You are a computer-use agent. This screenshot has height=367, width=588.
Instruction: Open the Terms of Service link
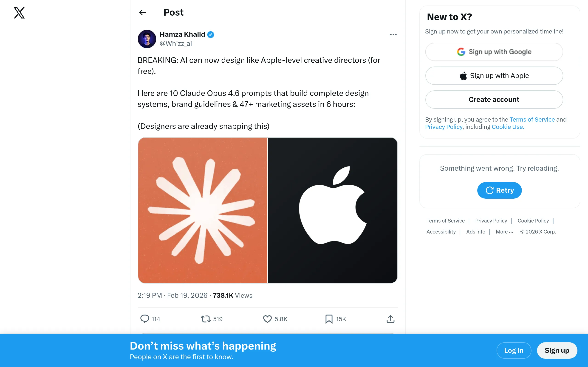(532, 119)
